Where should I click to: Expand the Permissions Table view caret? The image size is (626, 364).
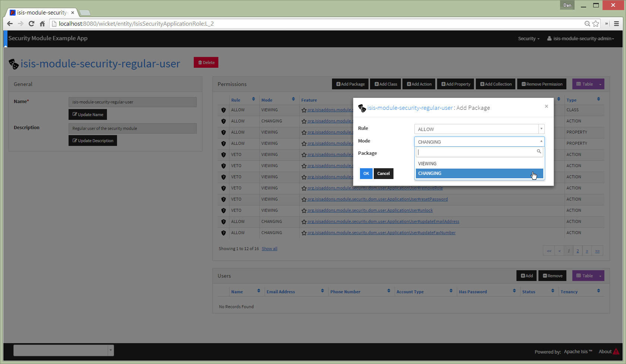[x=600, y=84]
